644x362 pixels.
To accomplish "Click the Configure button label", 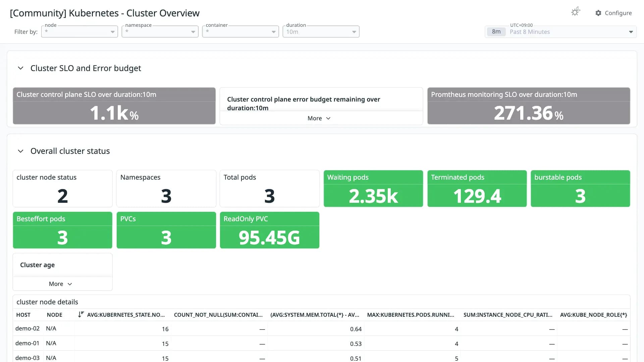I will 618,13.
